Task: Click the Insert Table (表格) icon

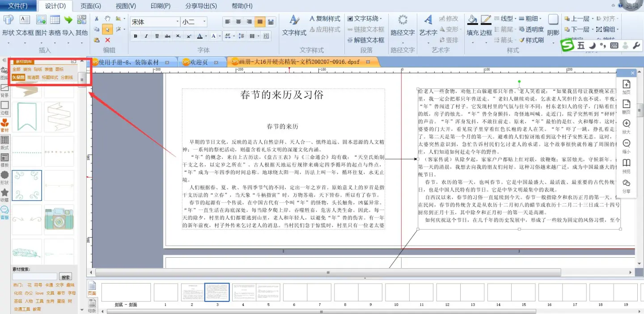Action: tap(55, 20)
